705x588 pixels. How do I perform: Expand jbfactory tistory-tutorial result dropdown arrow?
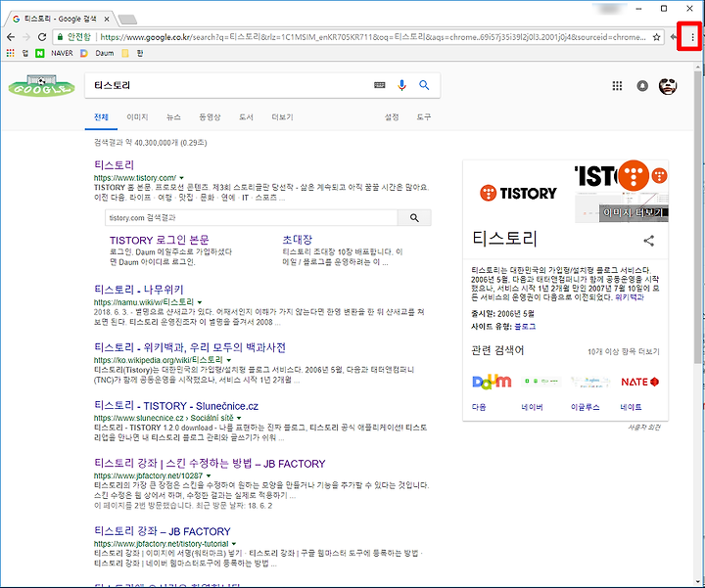(x=234, y=544)
